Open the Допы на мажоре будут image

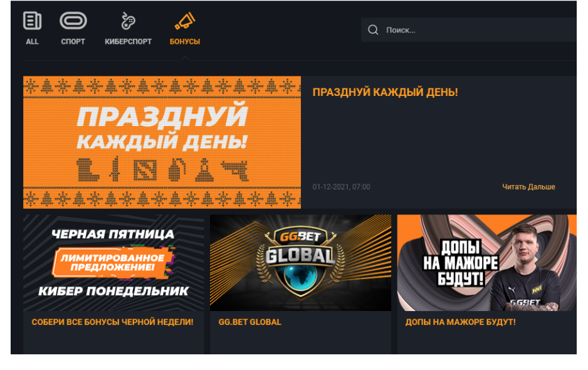486,263
